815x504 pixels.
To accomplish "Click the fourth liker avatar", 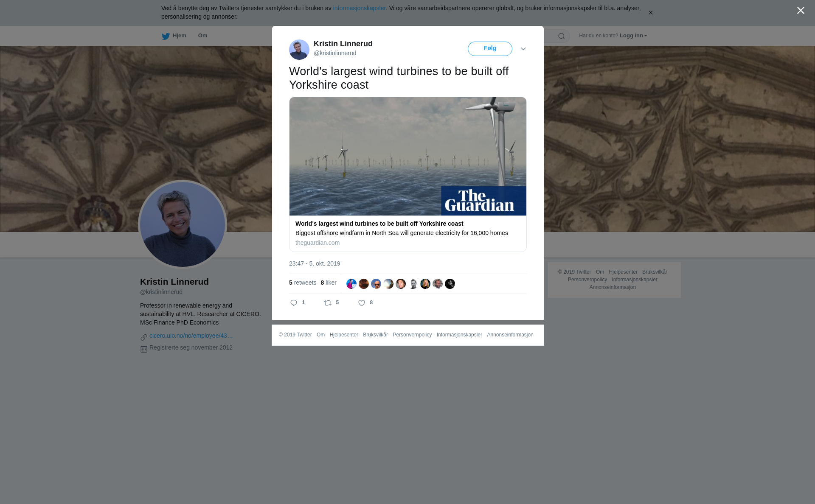I will coord(388,284).
